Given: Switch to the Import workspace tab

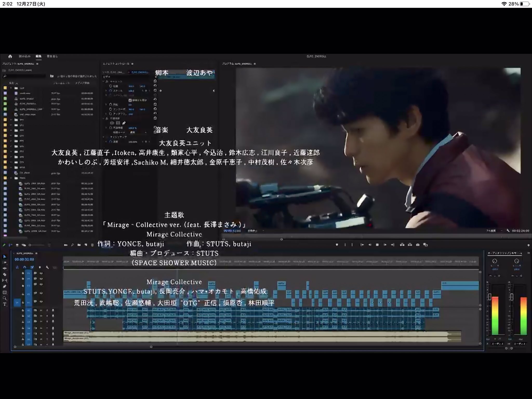Looking at the screenshot, I should [24, 56].
